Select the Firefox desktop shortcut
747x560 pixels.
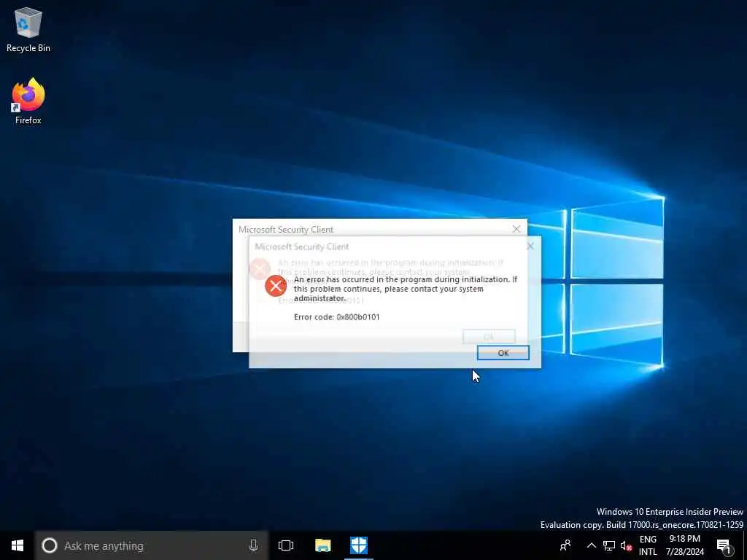[x=28, y=101]
